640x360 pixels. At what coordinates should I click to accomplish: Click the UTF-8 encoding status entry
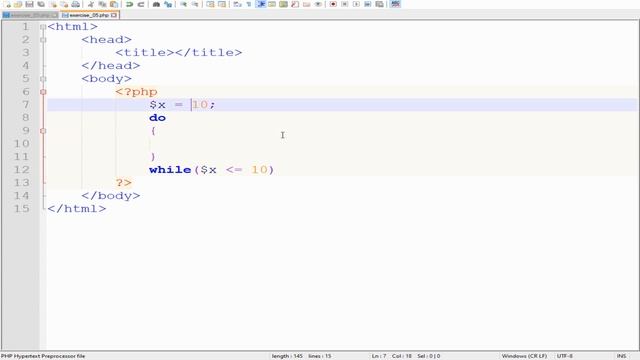(x=564, y=356)
